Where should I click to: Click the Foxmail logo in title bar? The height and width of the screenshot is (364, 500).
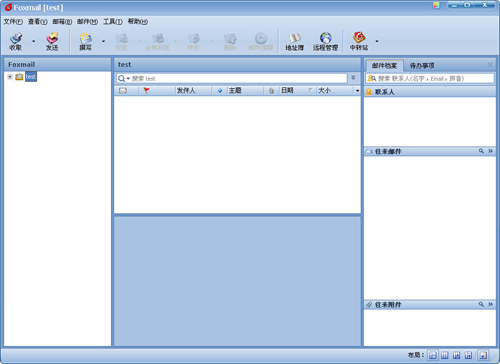click(8, 7)
